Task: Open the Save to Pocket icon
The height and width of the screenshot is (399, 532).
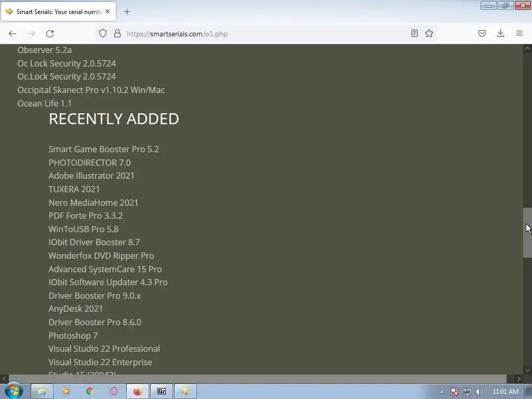Action: pyautogui.click(x=482, y=33)
